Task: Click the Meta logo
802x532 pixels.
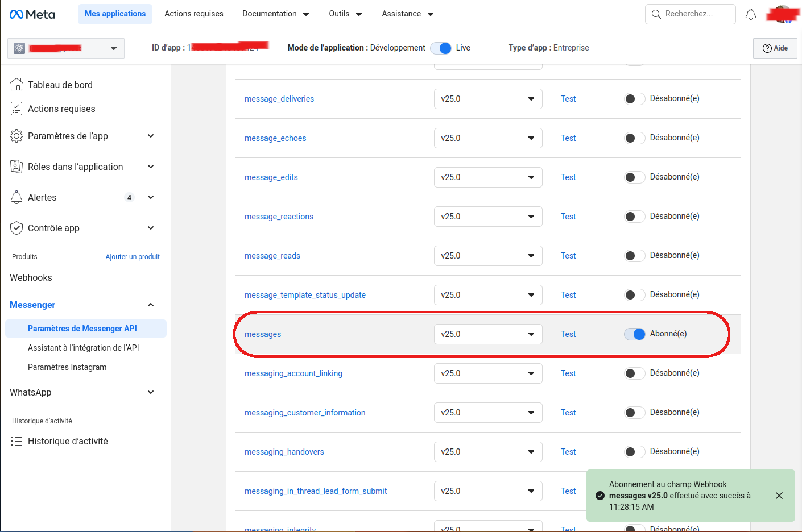Action: 32,14
